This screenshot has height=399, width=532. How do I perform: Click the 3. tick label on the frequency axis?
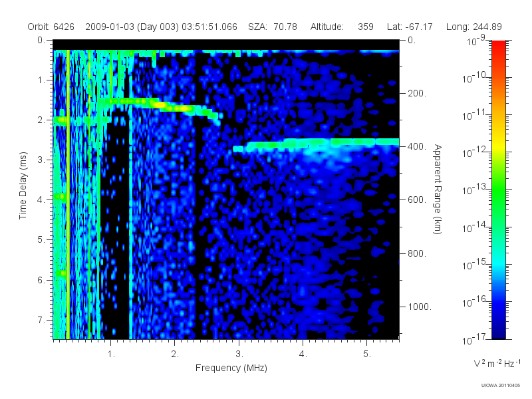pyautogui.click(x=239, y=354)
